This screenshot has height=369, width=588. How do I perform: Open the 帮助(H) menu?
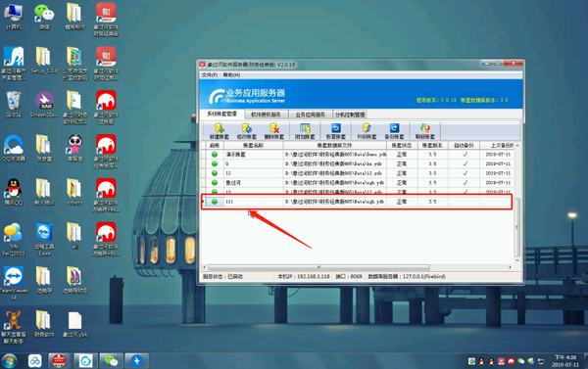[x=231, y=75]
